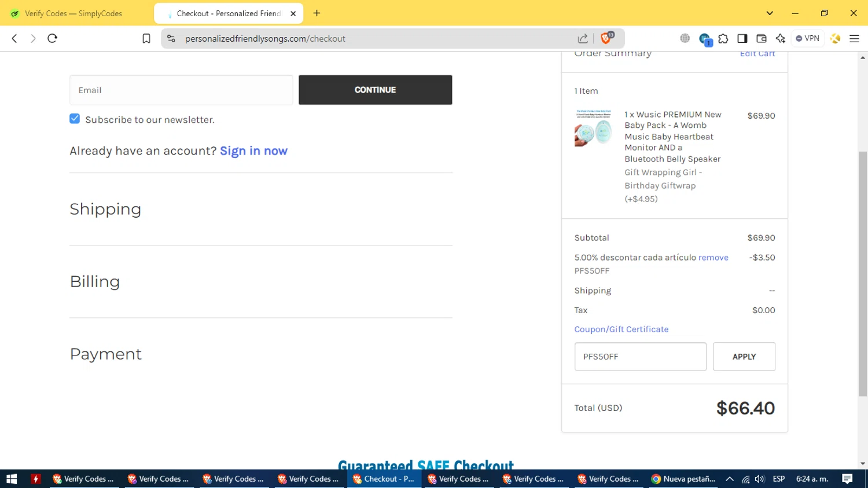This screenshot has height=488, width=868.
Task: Open volume tray icon
Action: click(760, 479)
